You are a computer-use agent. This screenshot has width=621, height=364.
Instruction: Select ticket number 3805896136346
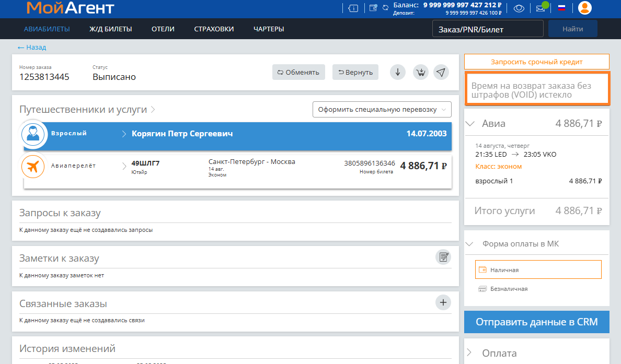point(370,163)
